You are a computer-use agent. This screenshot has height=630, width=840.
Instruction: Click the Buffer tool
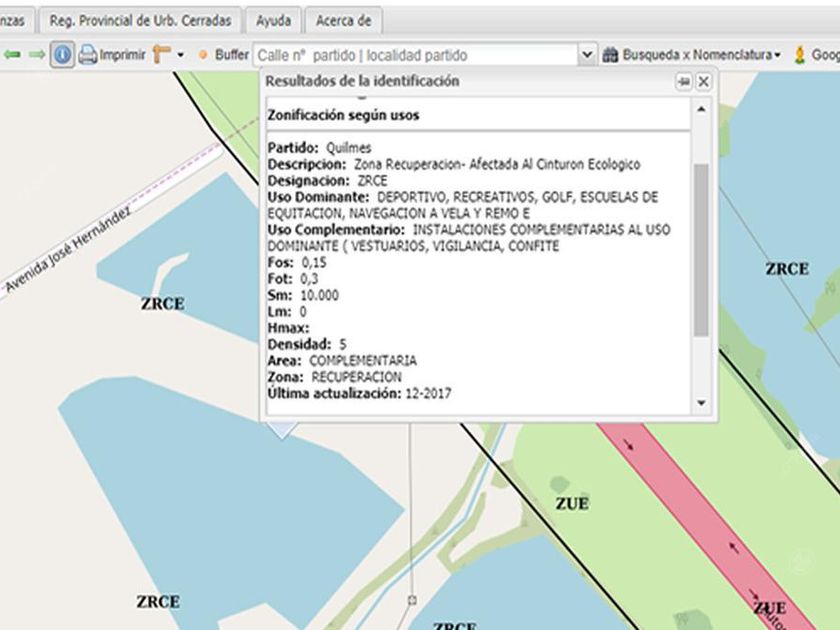click(x=224, y=55)
